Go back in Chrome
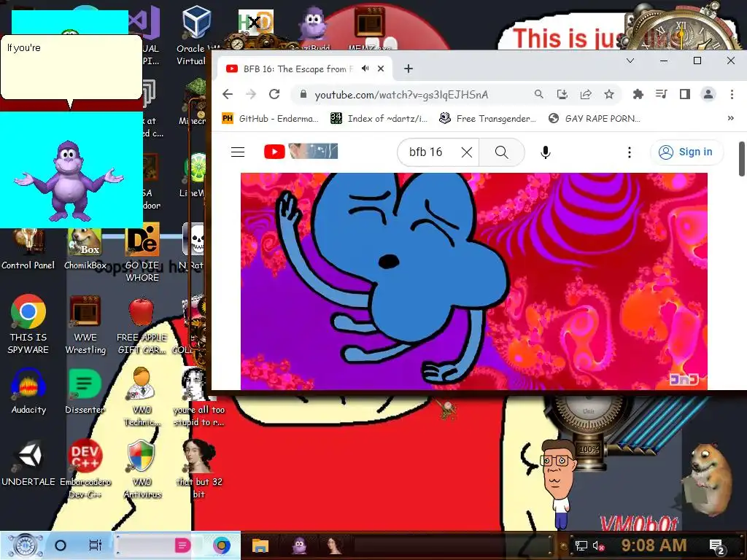The width and height of the screenshot is (747, 560). pos(228,94)
